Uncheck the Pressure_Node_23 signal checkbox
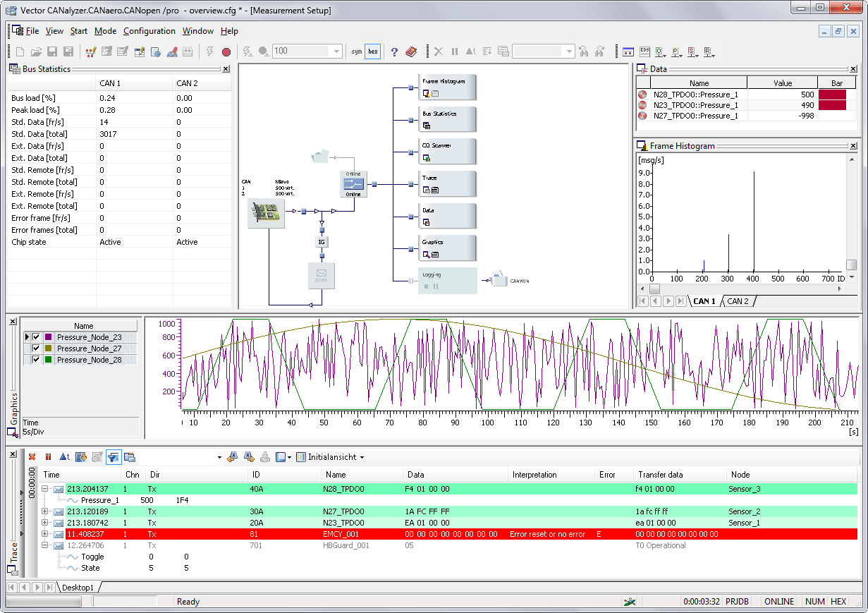This screenshot has height=613, width=868. [x=37, y=337]
